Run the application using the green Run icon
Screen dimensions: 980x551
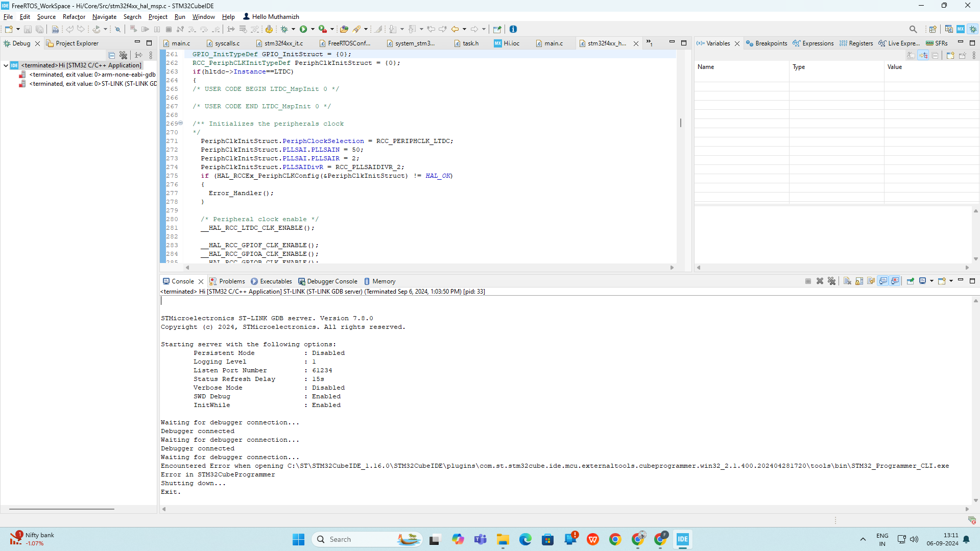click(x=304, y=29)
